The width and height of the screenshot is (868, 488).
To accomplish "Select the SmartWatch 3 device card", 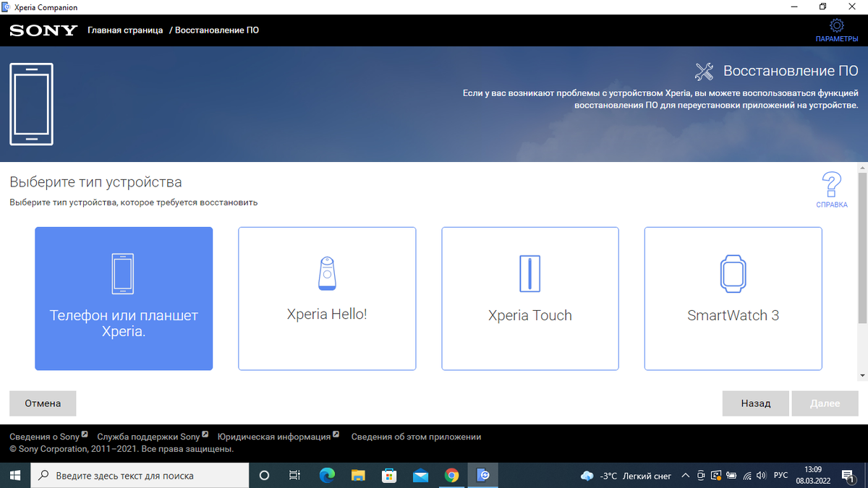I will pos(733,299).
